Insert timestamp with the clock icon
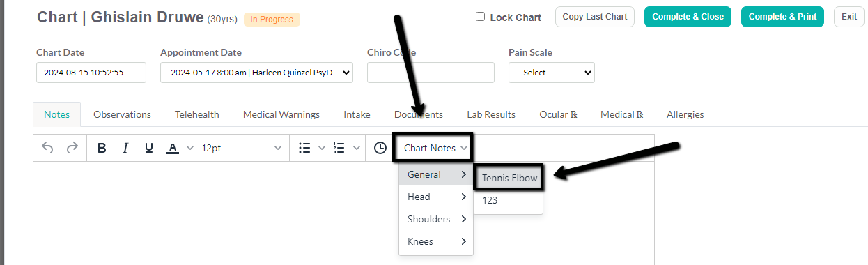The image size is (868, 265). coord(380,148)
